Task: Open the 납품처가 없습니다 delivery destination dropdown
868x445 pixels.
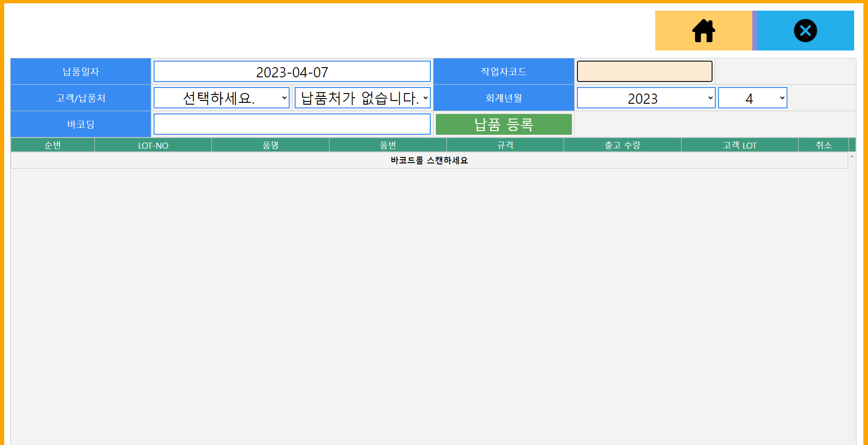Action: pyautogui.click(x=363, y=98)
